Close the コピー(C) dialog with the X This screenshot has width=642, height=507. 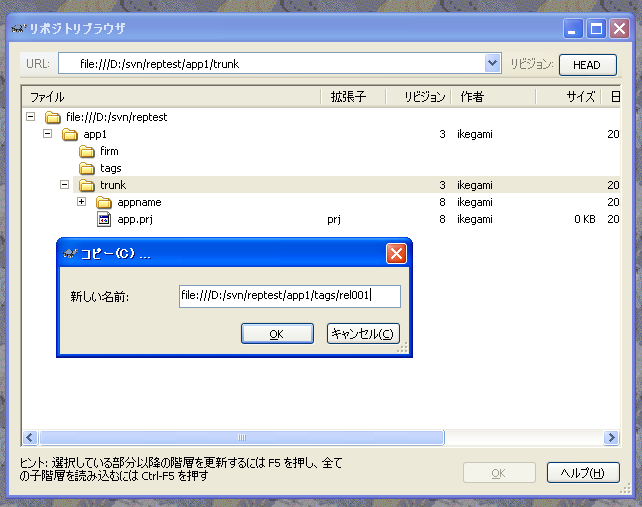click(396, 254)
